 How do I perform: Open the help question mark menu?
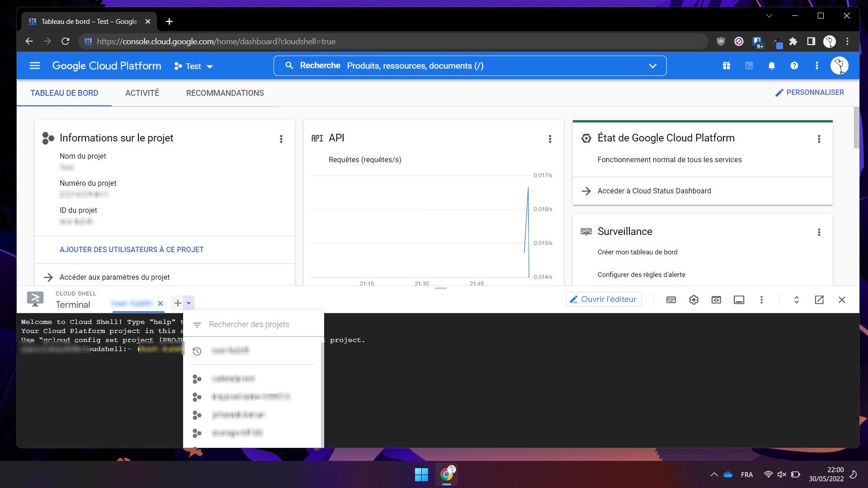click(794, 66)
